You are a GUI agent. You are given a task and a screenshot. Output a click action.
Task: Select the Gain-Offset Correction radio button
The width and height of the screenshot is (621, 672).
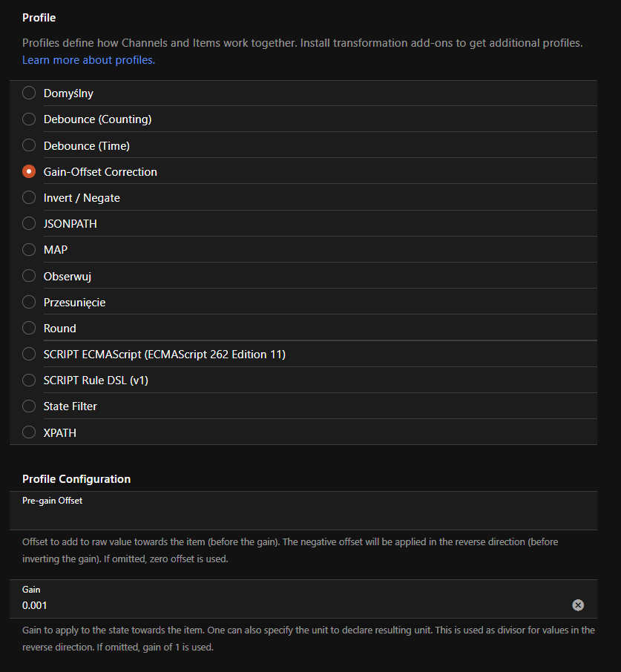pos(29,171)
